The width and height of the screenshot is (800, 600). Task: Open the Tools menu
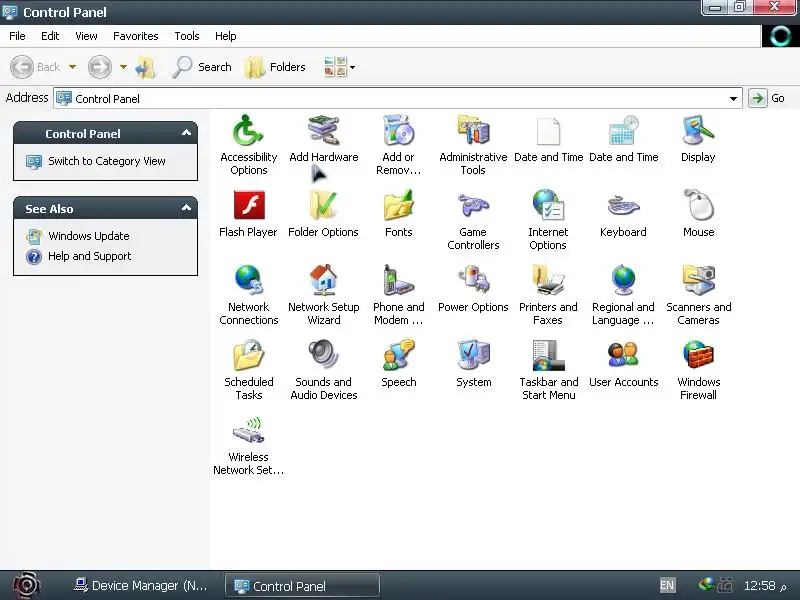tap(187, 36)
